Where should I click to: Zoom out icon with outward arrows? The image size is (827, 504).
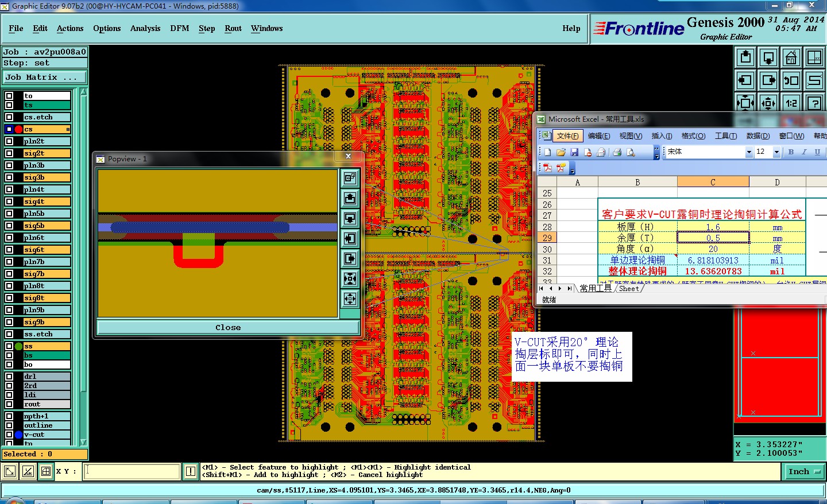click(x=768, y=103)
